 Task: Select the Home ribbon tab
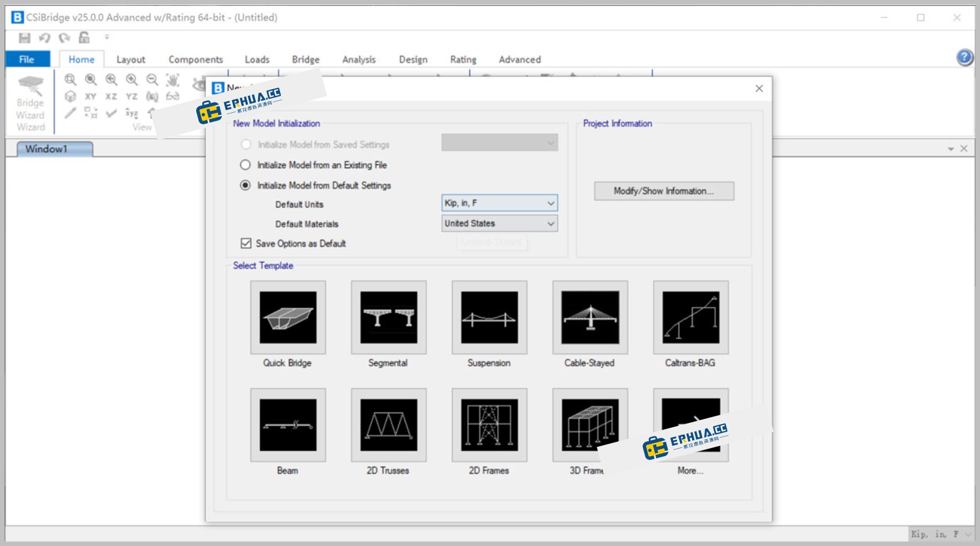[x=82, y=59]
